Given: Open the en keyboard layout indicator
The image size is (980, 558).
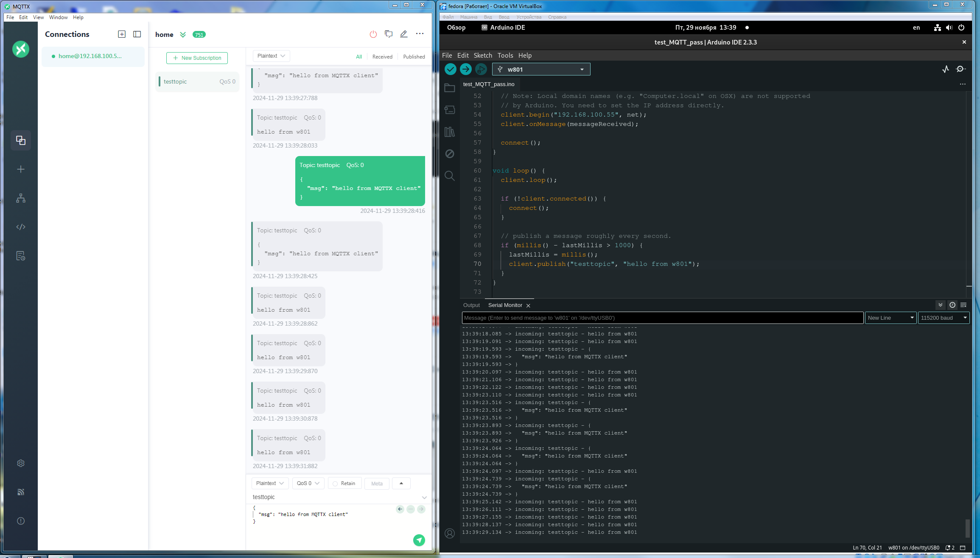Looking at the screenshot, I should (916, 28).
